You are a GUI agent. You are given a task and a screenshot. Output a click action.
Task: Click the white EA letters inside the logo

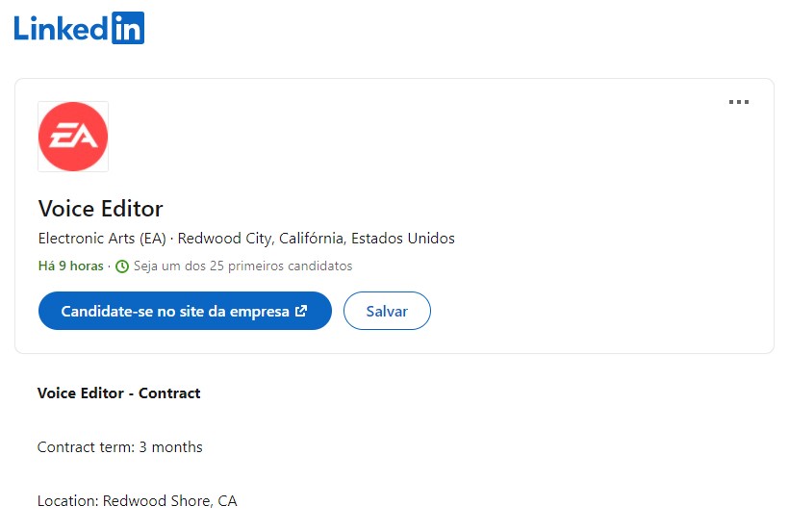73,137
